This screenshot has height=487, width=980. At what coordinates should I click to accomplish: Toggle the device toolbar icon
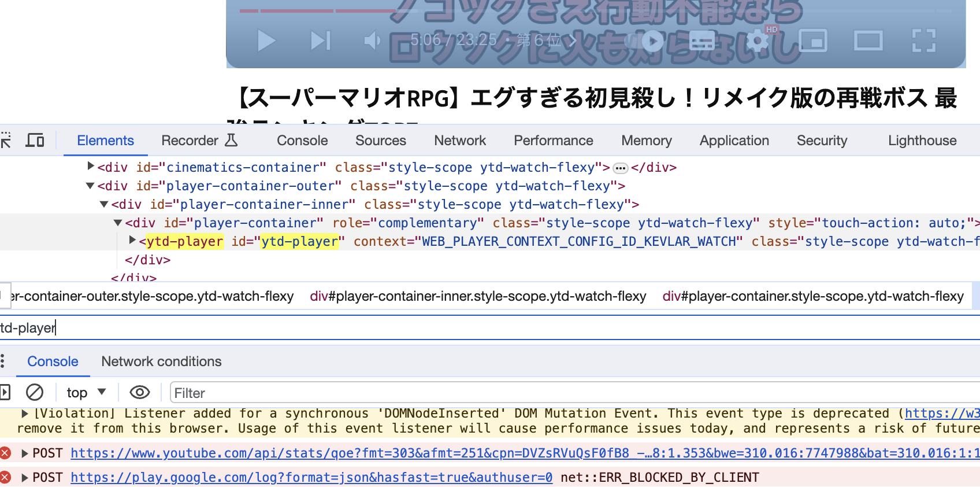35,140
